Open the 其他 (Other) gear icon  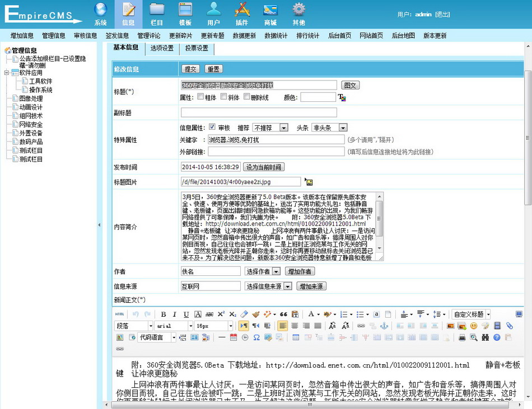pos(299,14)
